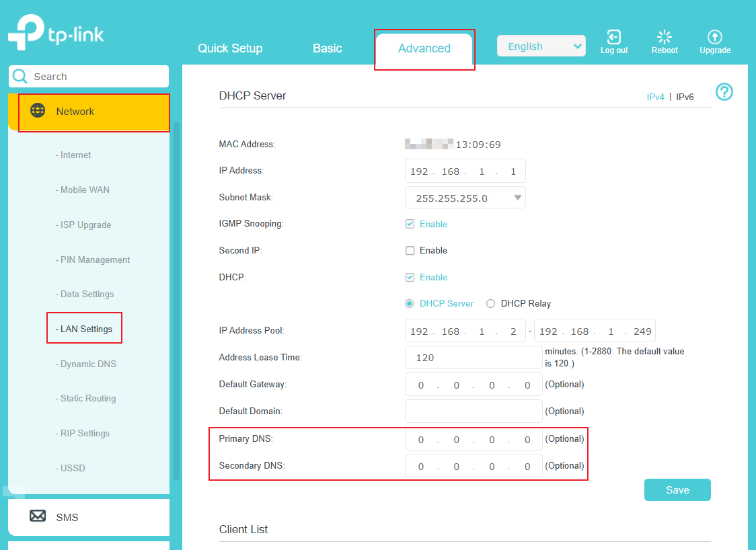Open the English language dropdown

pyautogui.click(x=541, y=46)
